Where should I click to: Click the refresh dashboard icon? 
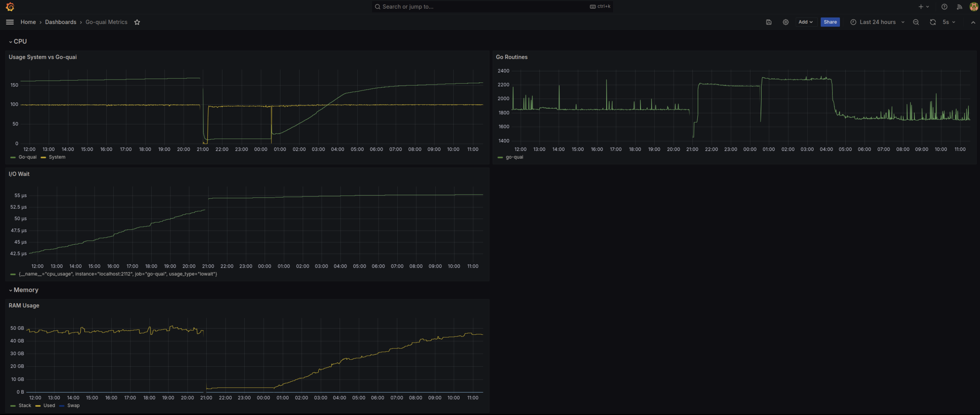(932, 22)
